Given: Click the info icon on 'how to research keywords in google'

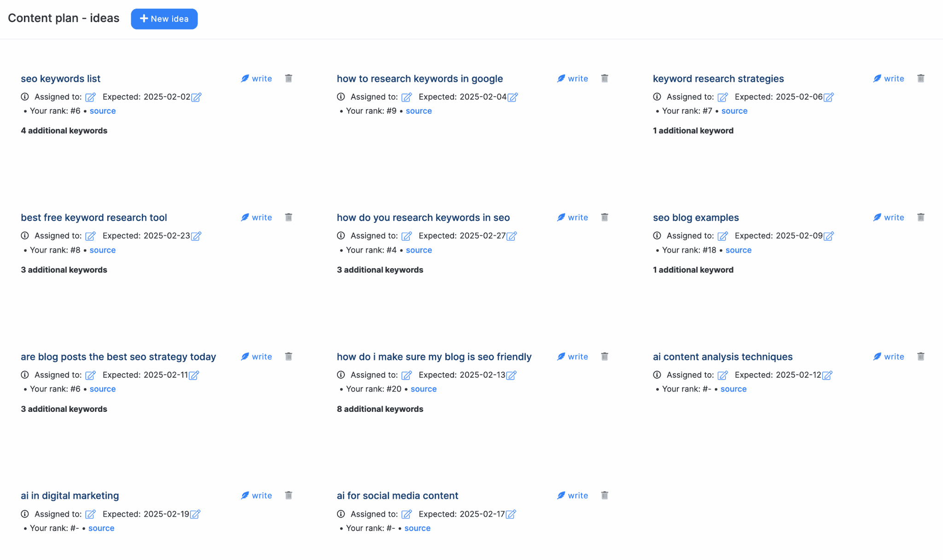Looking at the screenshot, I should tap(341, 97).
